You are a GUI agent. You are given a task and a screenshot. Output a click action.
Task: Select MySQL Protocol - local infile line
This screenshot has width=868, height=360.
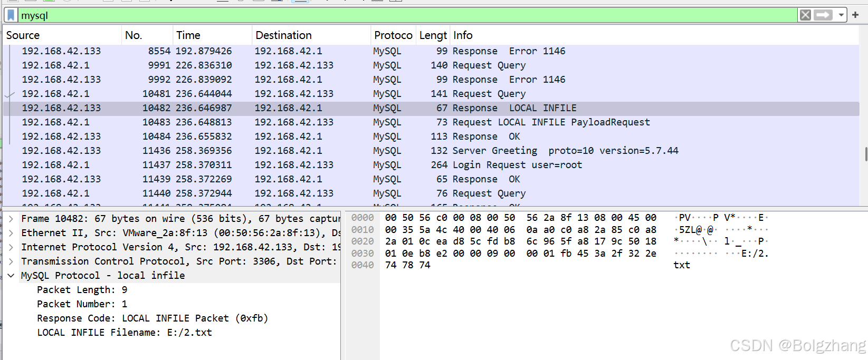point(179,276)
